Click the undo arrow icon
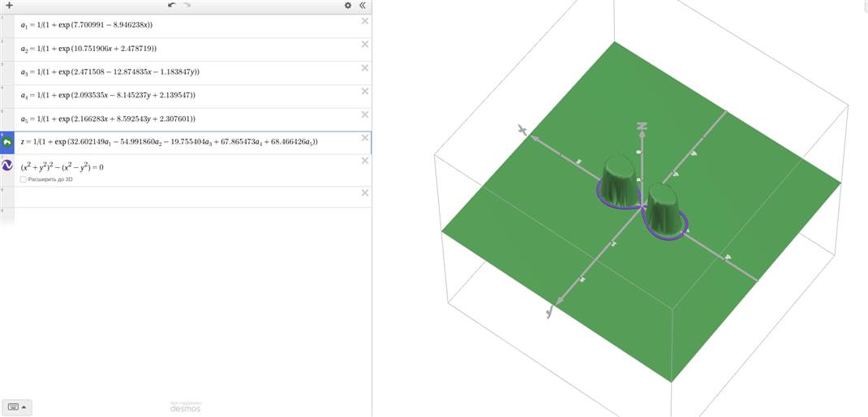Image resolution: width=868 pixels, height=417 pixels. [x=172, y=5]
